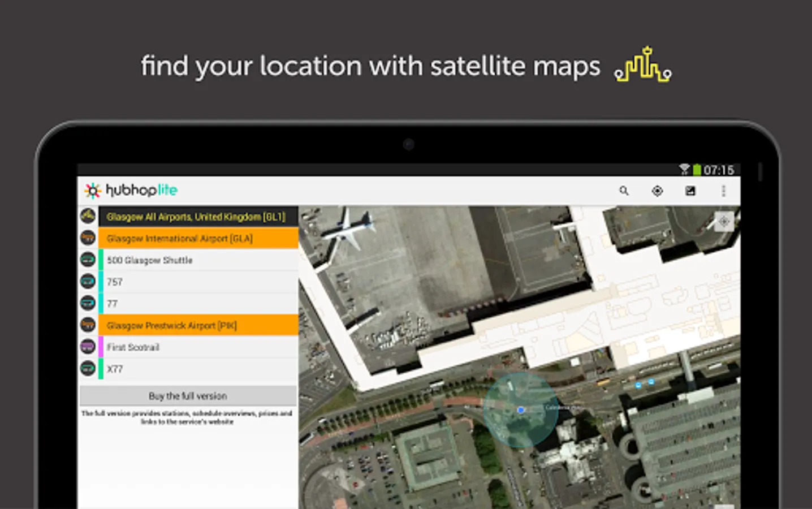Tap the hubhop lite logo
This screenshot has width=812, height=509.
pos(131,191)
